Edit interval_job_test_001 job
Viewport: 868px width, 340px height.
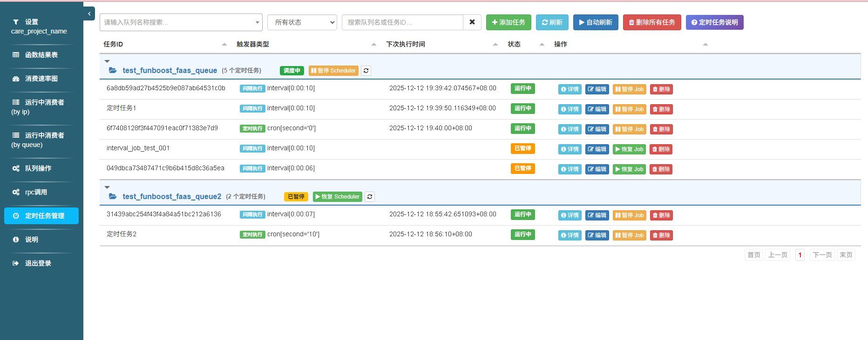coord(597,149)
